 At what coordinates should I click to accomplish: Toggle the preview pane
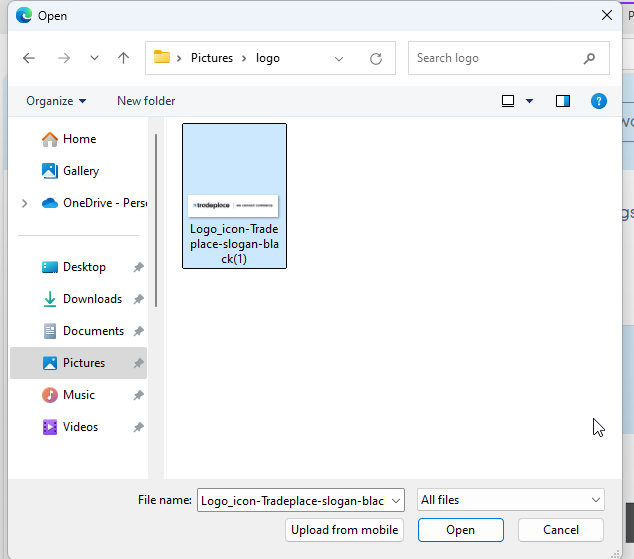(x=562, y=101)
